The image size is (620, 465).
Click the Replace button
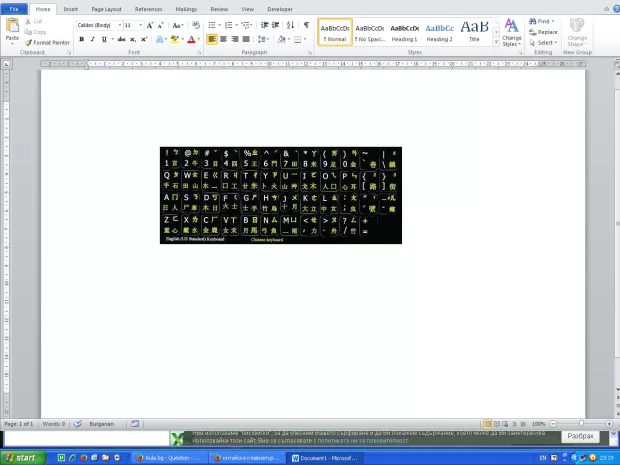544,32
